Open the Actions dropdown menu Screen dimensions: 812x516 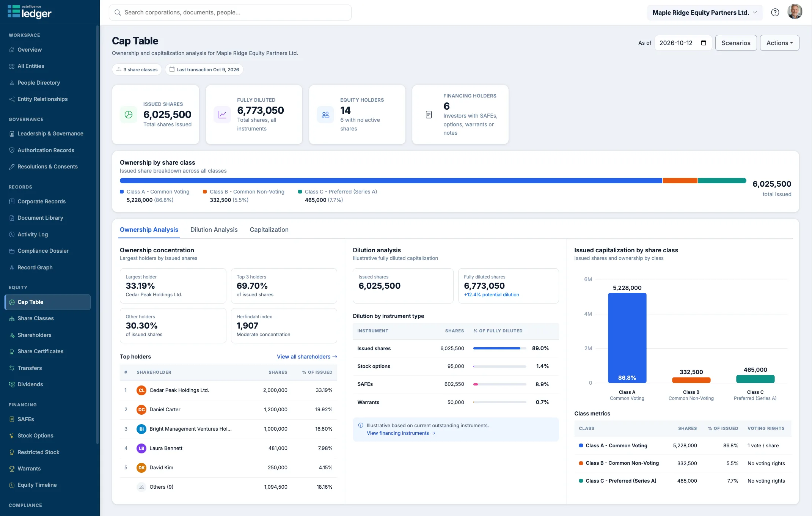point(779,43)
